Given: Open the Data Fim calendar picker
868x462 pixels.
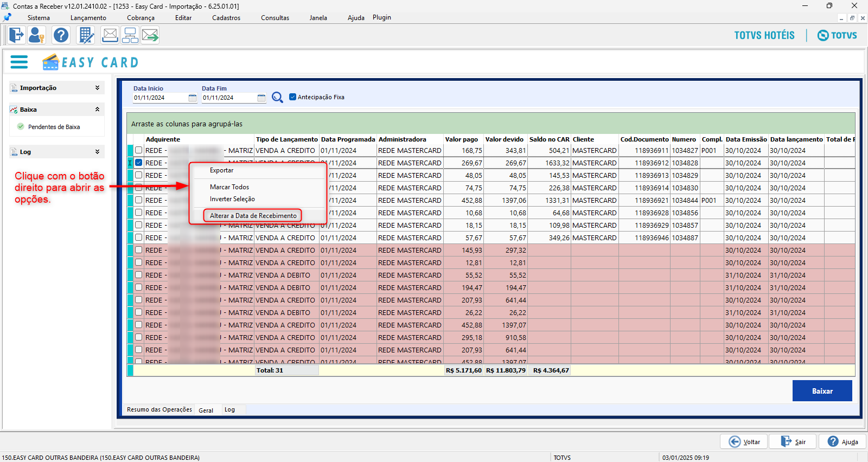Looking at the screenshot, I should tap(261, 98).
